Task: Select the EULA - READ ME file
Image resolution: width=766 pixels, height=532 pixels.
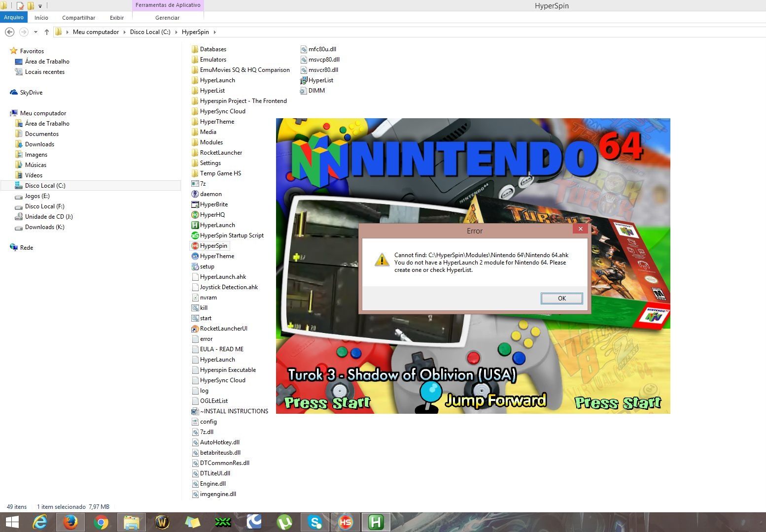Action: coord(217,349)
